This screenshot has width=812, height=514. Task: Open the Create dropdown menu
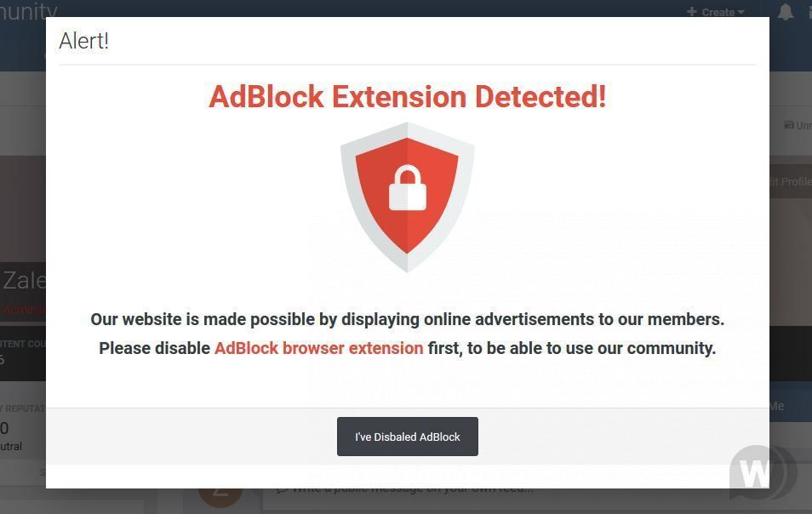pos(716,12)
